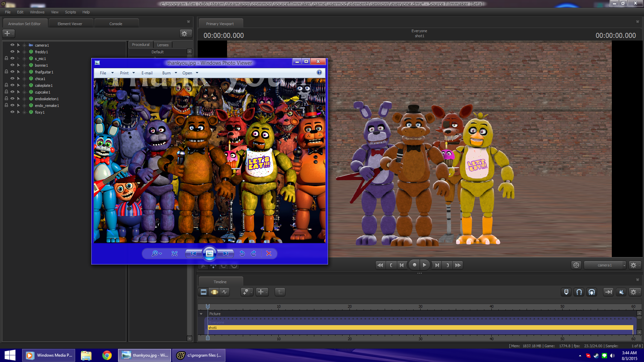Open Burn menu in Photo Viewer

coord(169,73)
